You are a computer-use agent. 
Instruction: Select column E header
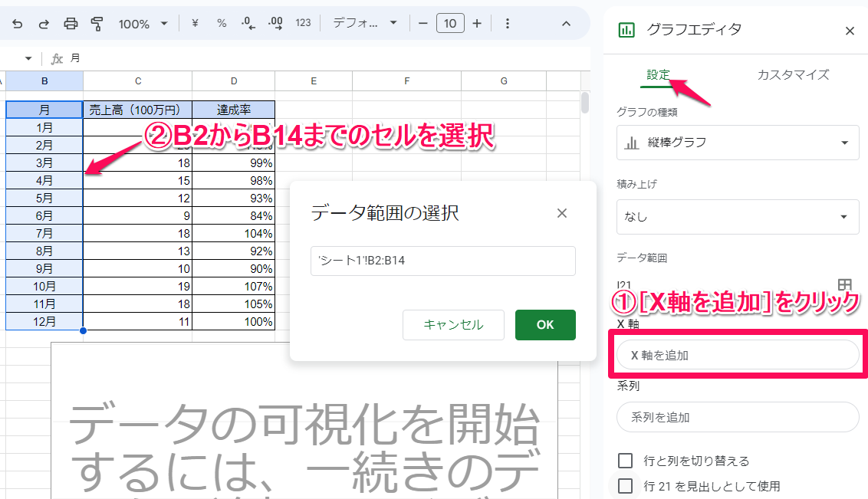(x=314, y=80)
